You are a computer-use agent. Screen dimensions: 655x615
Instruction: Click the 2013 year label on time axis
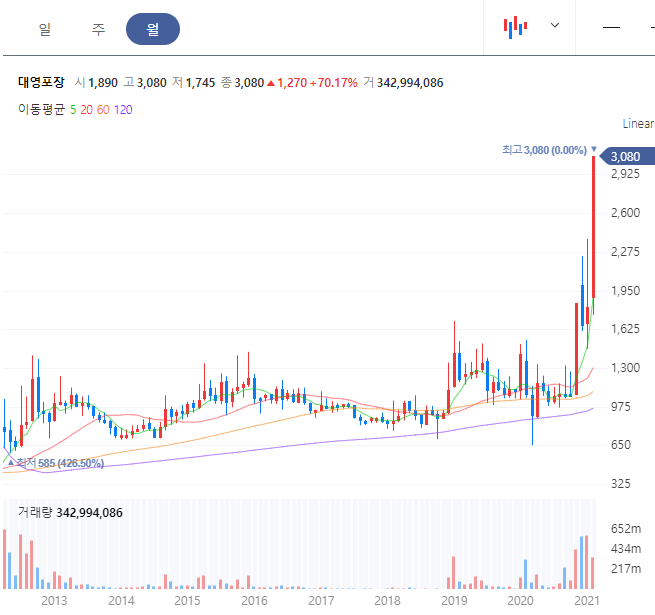pyautogui.click(x=54, y=601)
